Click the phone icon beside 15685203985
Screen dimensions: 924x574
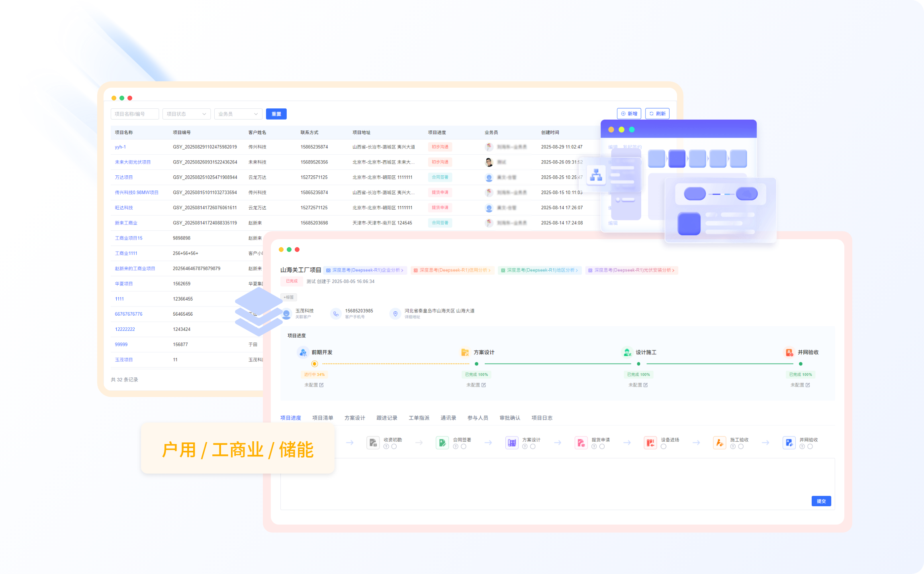[x=336, y=314]
